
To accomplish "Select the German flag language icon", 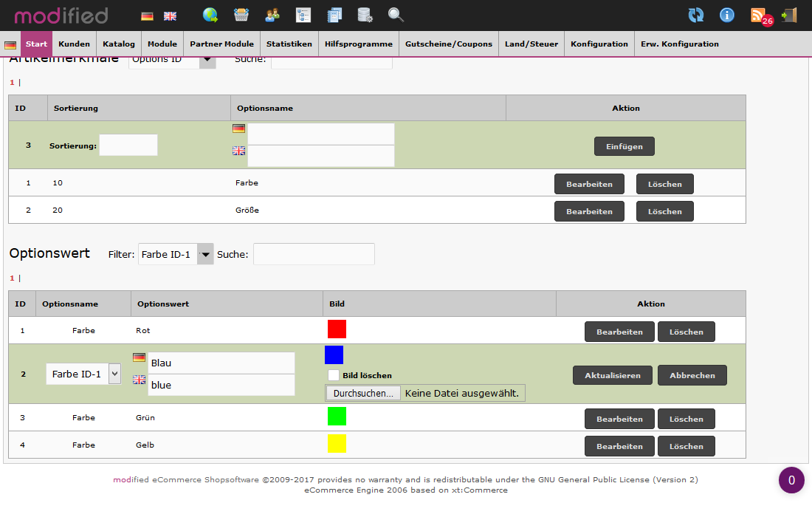I will click(x=147, y=15).
